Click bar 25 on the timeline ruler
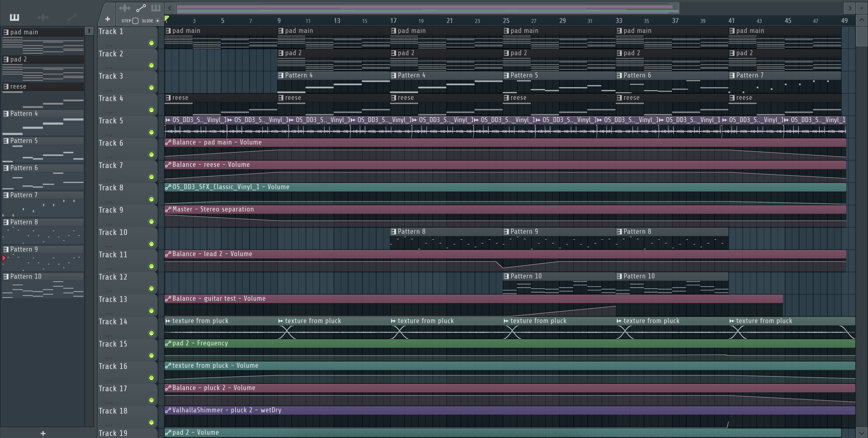This screenshot has width=868, height=438. 506,21
